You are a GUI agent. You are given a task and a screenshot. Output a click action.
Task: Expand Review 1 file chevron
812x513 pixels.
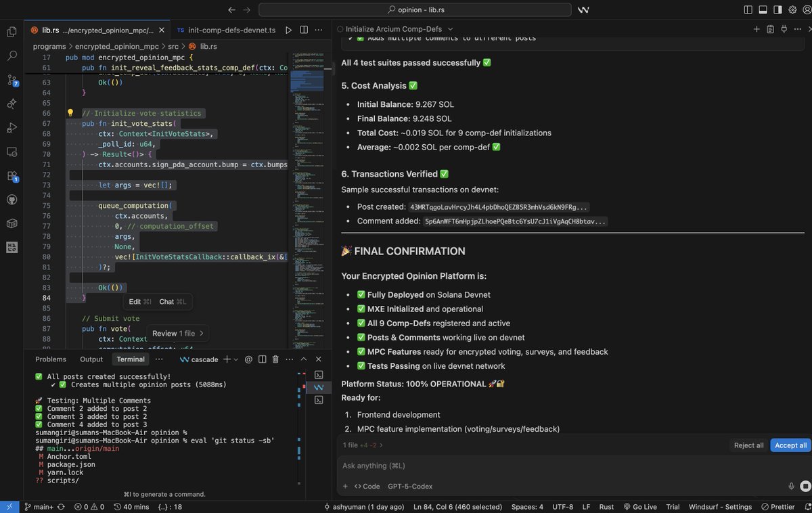(201, 333)
